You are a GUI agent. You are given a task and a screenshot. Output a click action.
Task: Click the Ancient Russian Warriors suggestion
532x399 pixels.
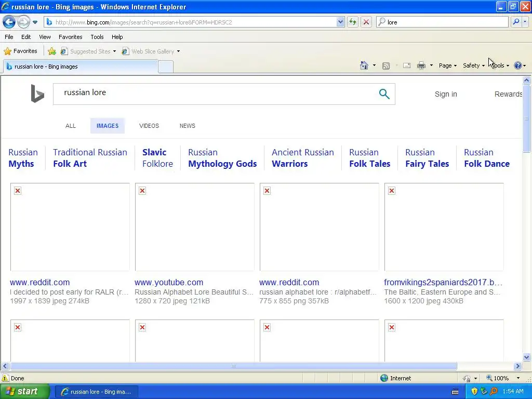click(303, 158)
